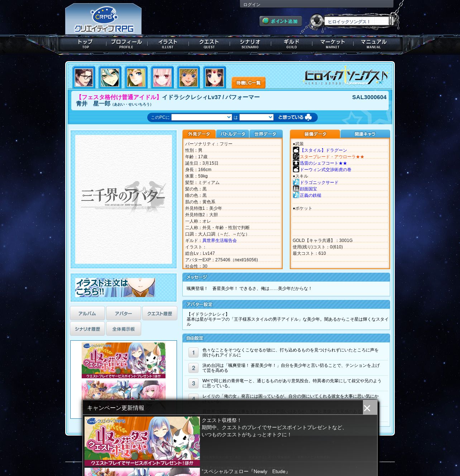Open the プロフィール menu
Image resolution: width=460 pixels, height=476 pixels.
tap(126, 44)
